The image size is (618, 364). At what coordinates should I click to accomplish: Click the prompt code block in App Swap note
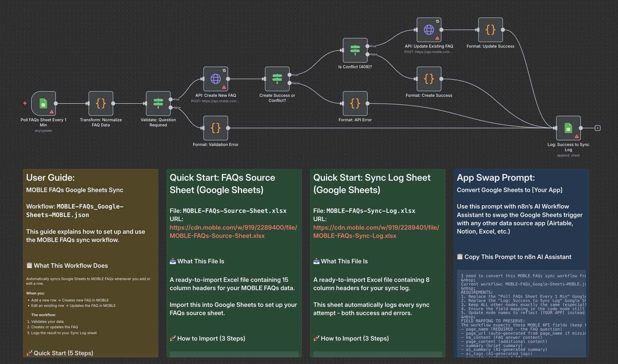(521, 313)
